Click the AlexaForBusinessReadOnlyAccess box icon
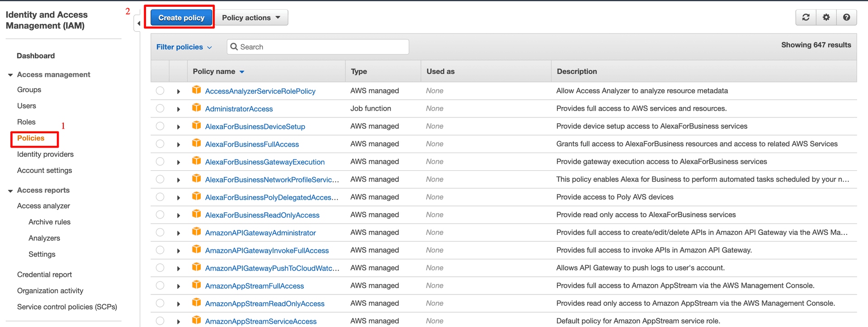 click(x=196, y=214)
